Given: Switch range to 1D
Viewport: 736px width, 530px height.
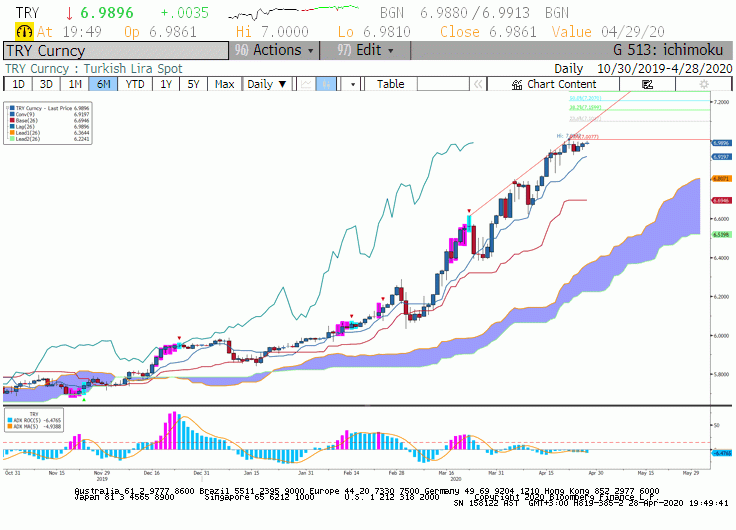Looking at the screenshot, I should 18,84.
